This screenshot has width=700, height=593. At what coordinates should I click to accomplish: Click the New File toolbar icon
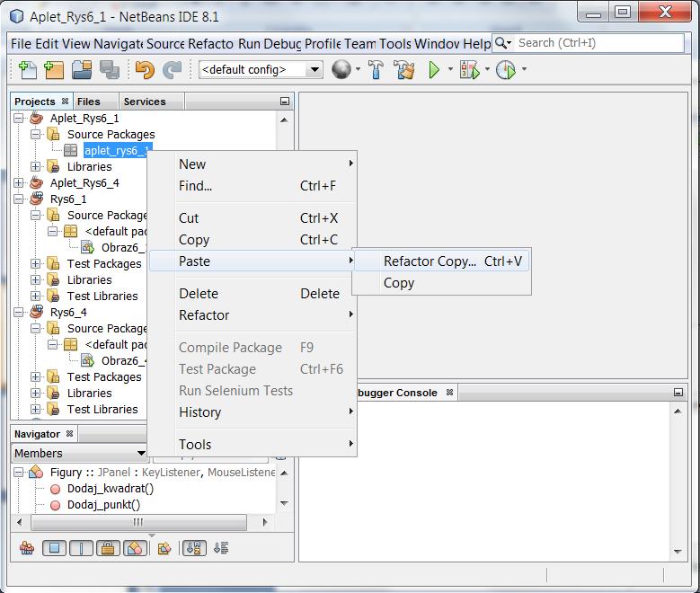click(28, 70)
